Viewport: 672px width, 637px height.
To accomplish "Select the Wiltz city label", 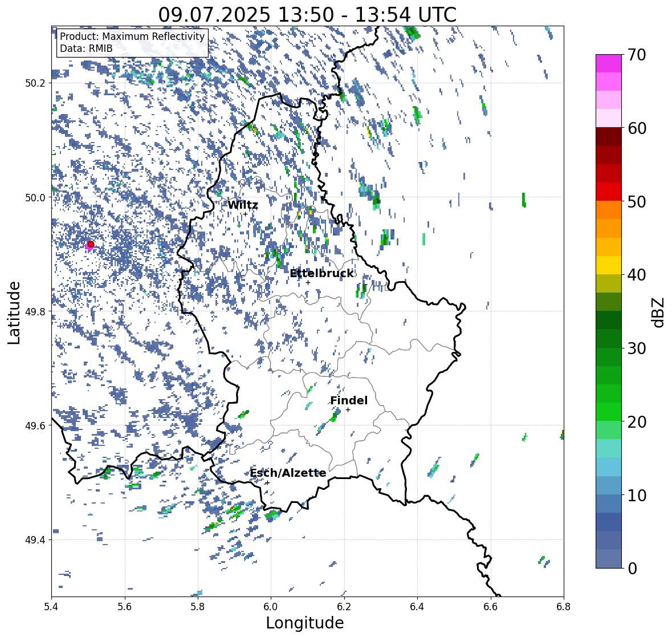I will (243, 205).
